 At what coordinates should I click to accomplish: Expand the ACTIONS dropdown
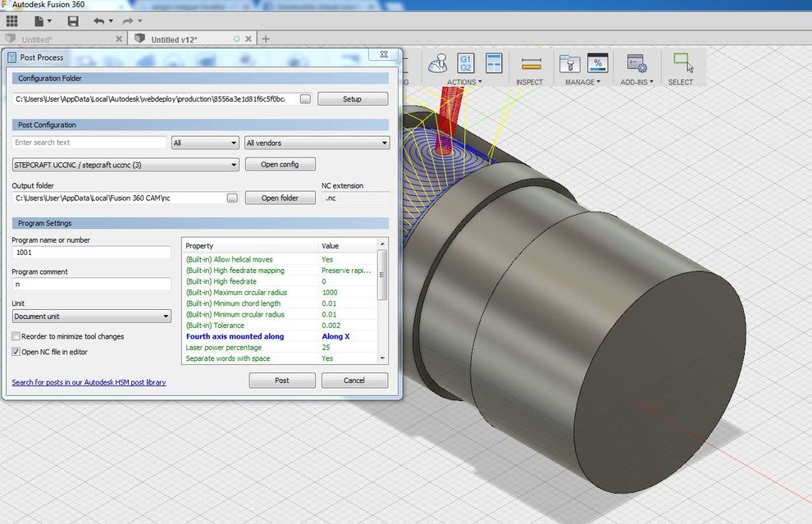[x=464, y=82]
